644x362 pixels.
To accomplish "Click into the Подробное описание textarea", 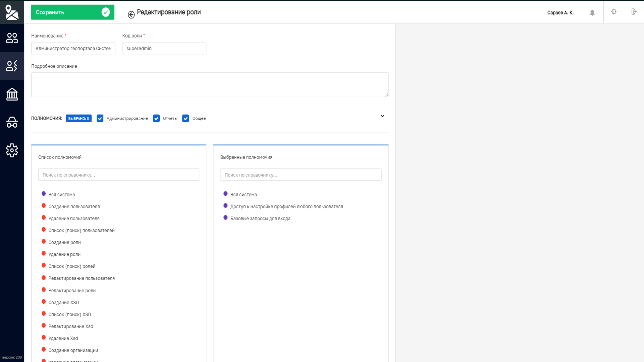I will click(210, 85).
